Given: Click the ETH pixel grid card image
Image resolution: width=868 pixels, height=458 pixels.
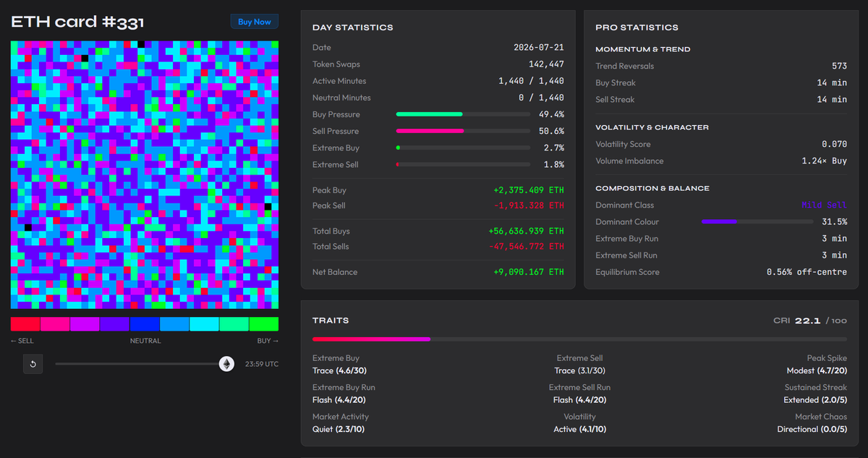Looking at the screenshot, I should (145, 175).
